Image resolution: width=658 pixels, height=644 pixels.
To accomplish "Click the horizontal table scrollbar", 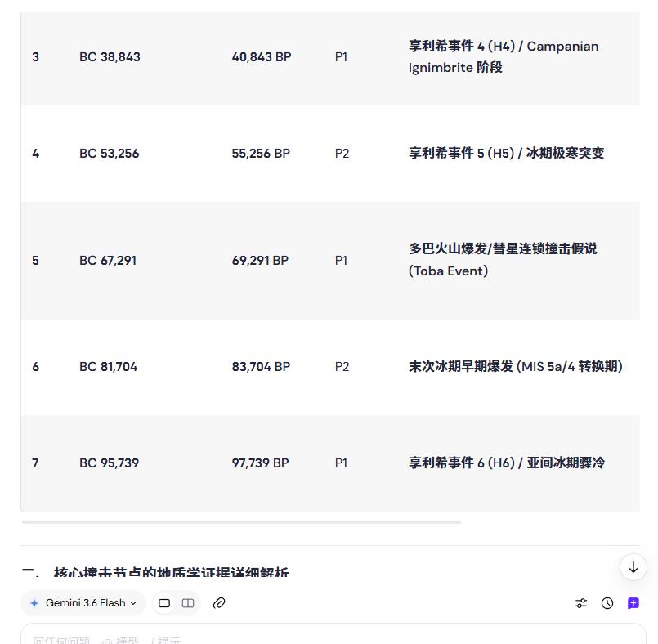I will pyautogui.click(x=241, y=522).
